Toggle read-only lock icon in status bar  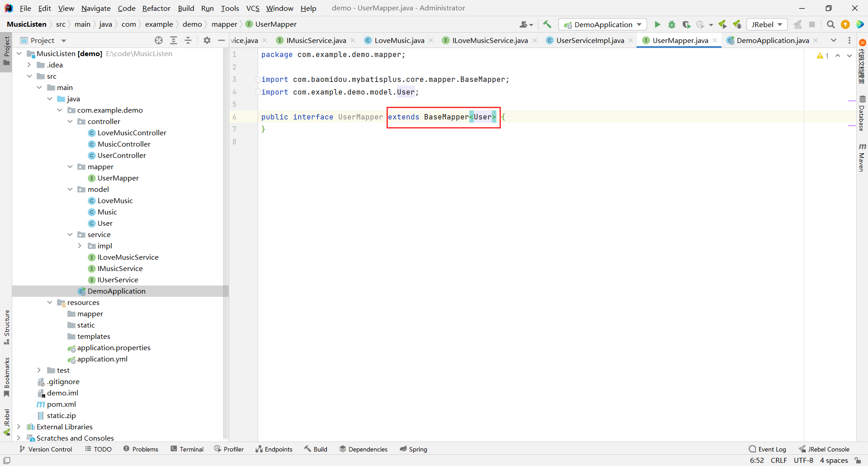[858, 461]
